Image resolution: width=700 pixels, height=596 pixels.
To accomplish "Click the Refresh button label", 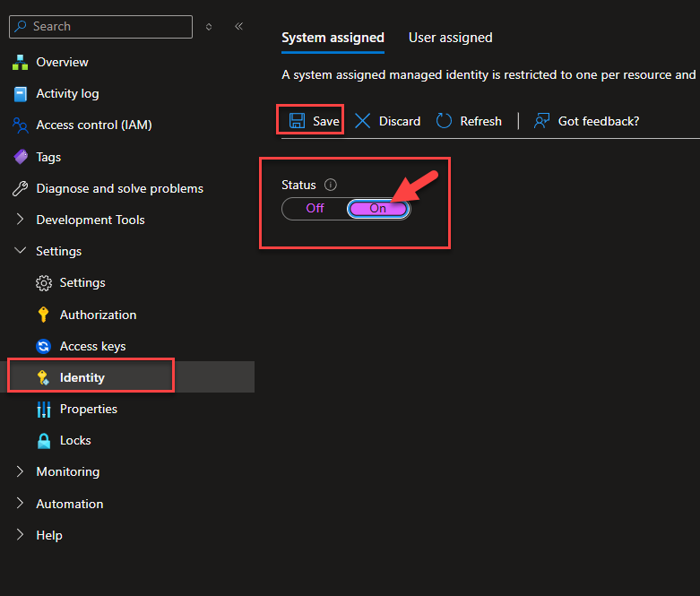I will (480, 121).
